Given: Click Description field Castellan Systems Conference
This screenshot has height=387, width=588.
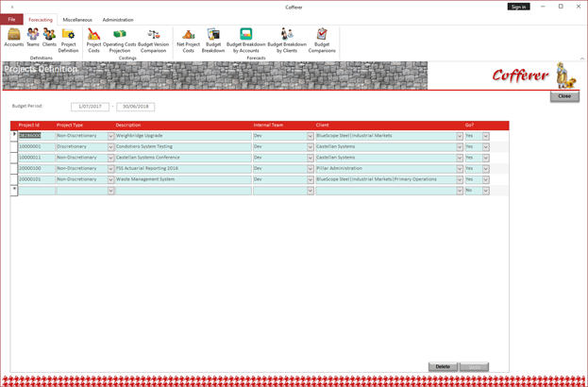Looking at the screenshot, I should [183, 158].
